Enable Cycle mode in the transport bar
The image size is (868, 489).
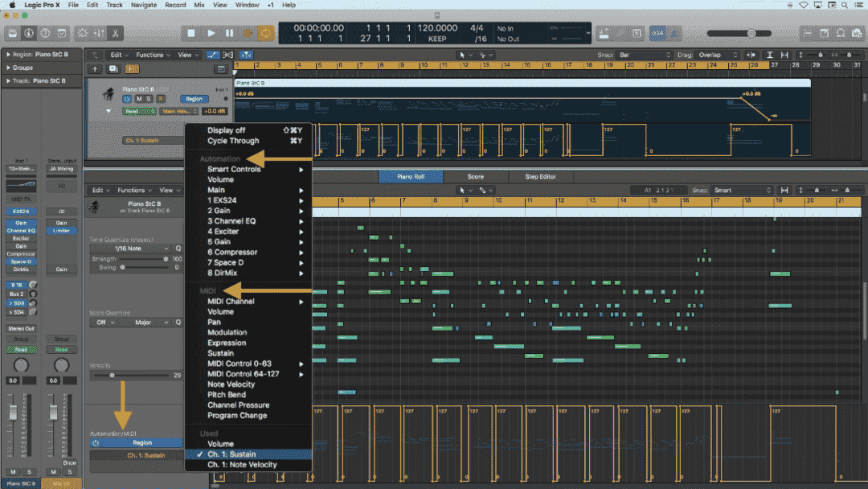pyautogui.click(x=266, y=33)
